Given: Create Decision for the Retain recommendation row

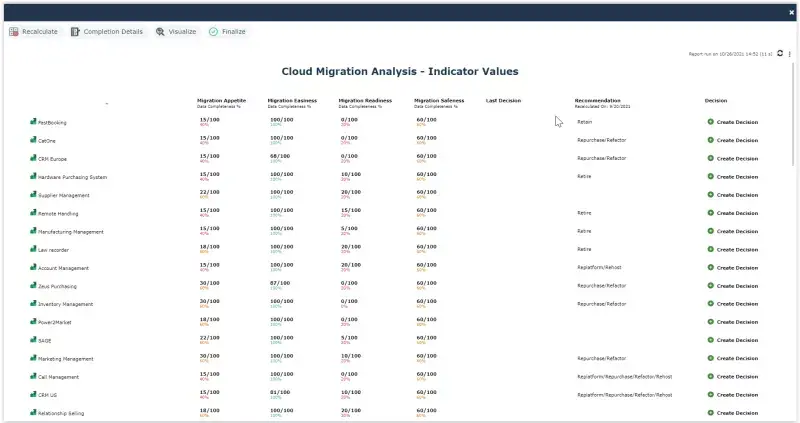Looking at the screenshot, I should [733, 122].
